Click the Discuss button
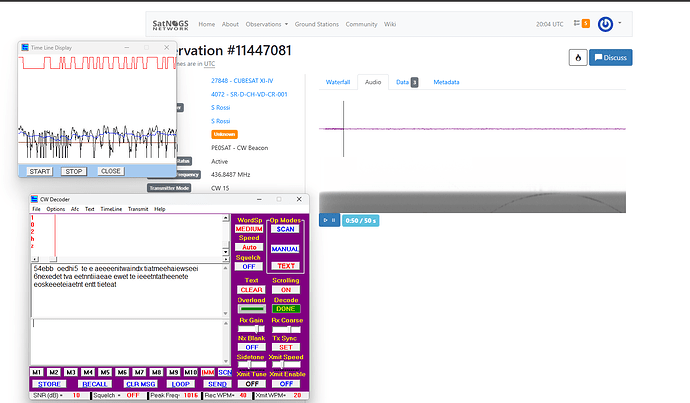 point(610,58)
